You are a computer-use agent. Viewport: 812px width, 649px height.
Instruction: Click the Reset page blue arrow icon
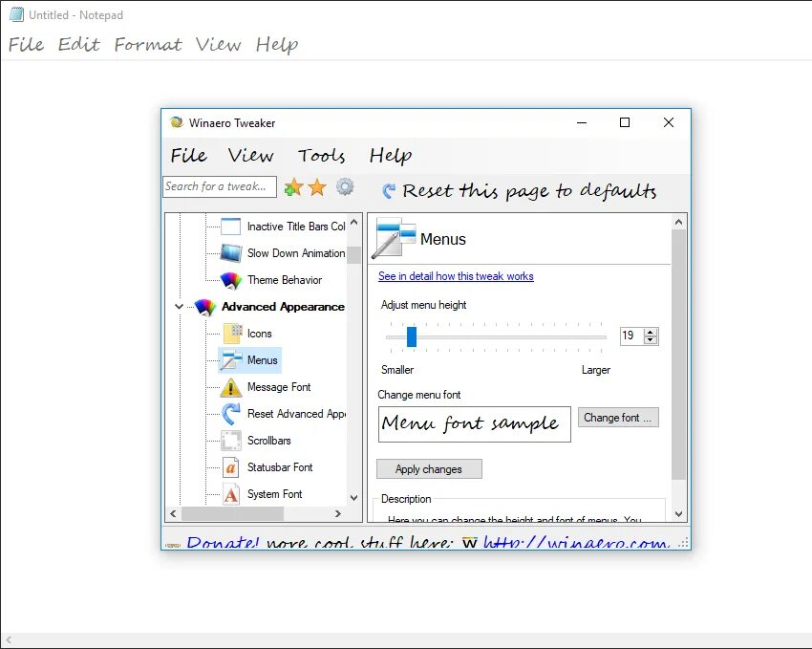pos(389,191)
